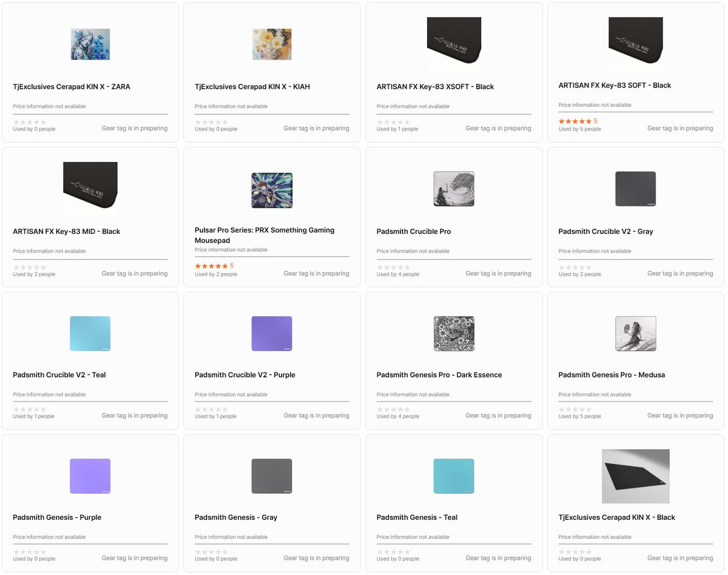Open Padsmith Crucible V2 - Teal title

tap(59, 375)
